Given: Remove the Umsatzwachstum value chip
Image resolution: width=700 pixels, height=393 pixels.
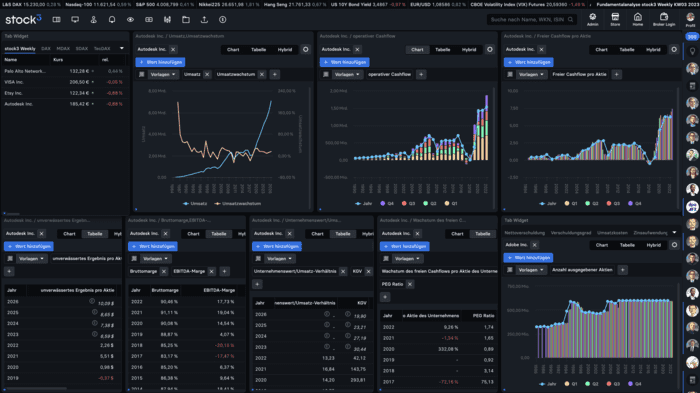Looking at the screenshot, I should tap(262, 75).
